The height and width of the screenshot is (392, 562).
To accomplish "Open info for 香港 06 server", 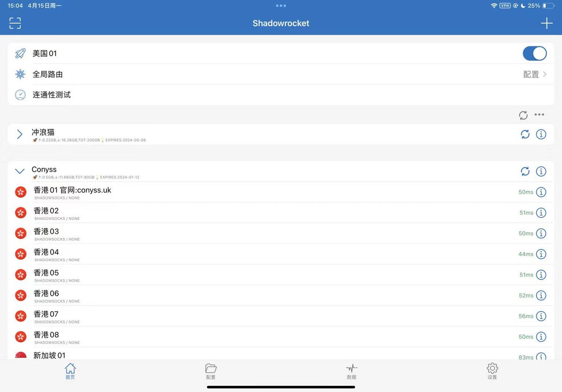I will click(x=541, y=295).
